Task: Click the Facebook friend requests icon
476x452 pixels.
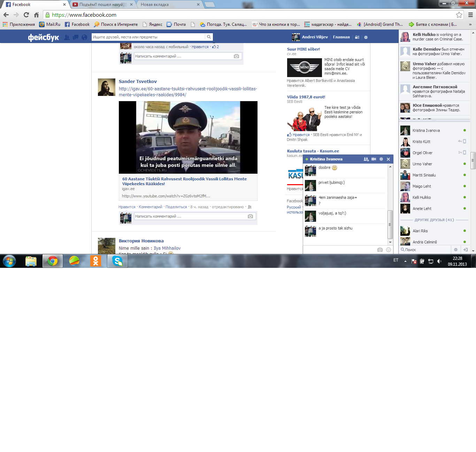Action: [x=67, y=37]
